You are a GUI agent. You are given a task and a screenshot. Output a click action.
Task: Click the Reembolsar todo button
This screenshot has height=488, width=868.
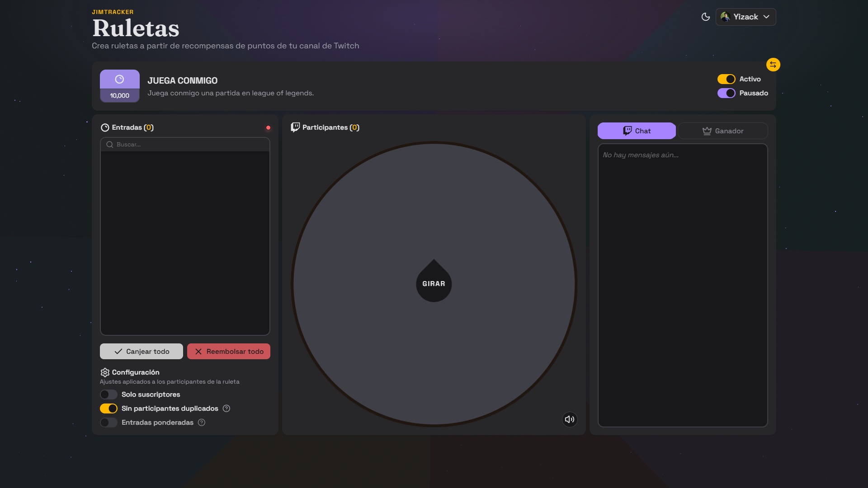[x=229, y=352]
